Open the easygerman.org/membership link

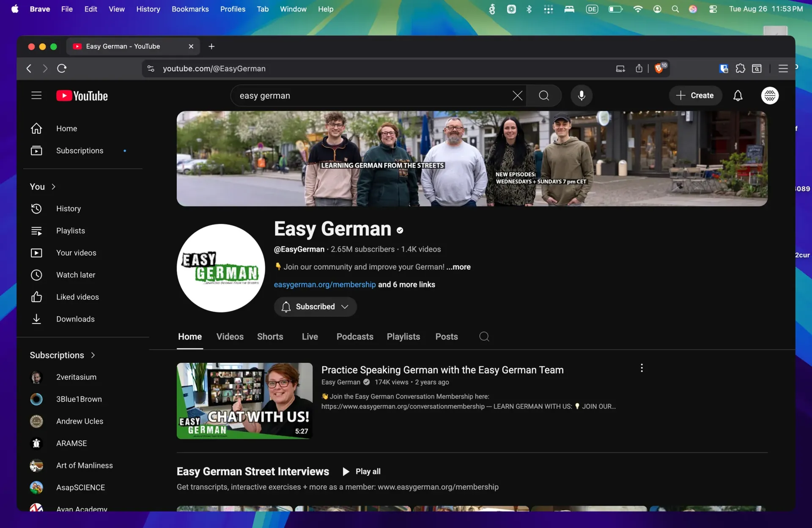tap(325, 285)
